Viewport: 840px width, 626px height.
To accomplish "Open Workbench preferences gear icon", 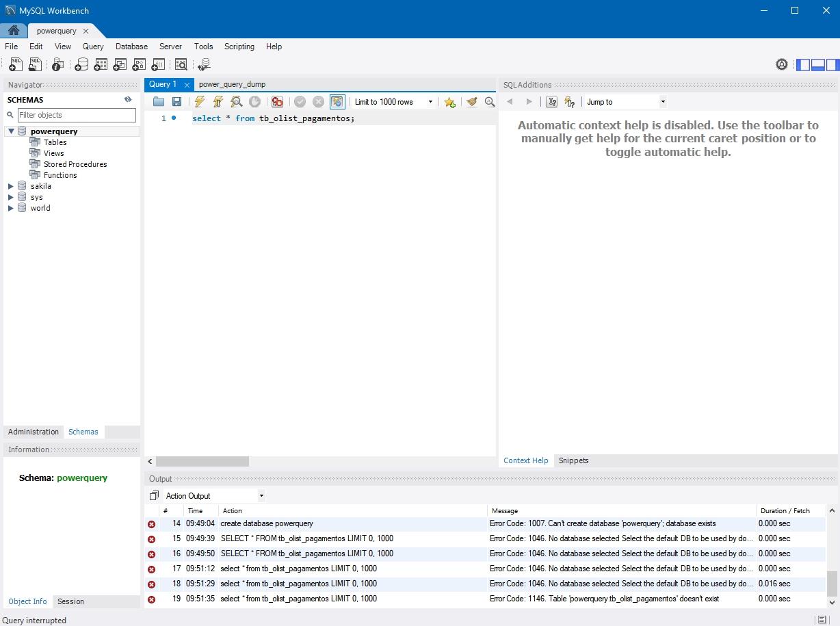I will [782, 64].
